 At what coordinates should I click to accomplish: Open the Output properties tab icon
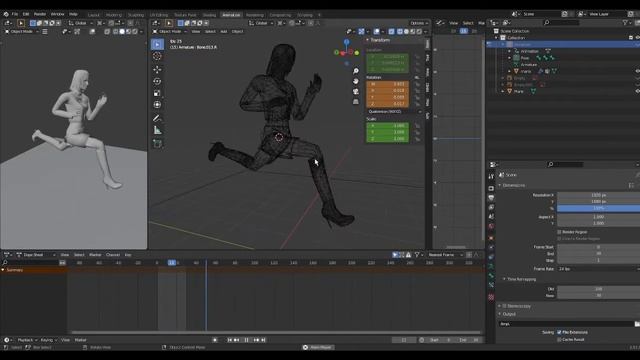coord(491,198)
